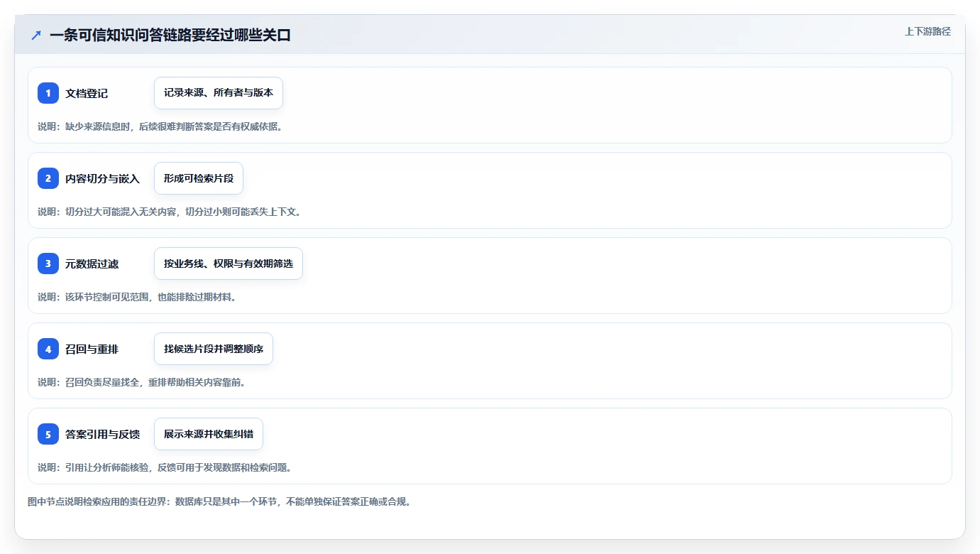Click the note starting 召回负责尽量找全
Screen dimensions: 980x554
tap(142, 382)
